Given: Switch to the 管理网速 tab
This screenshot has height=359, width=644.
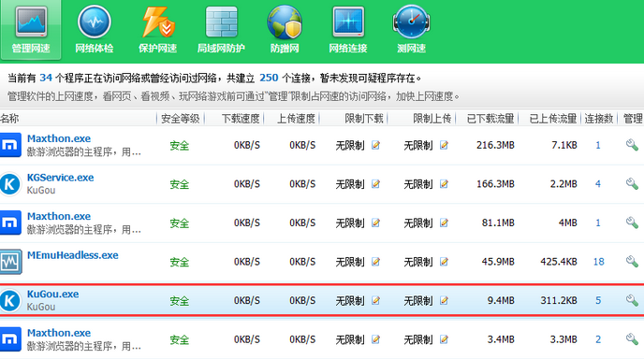Looking at the screenshot, I should (x=31, y=30).
